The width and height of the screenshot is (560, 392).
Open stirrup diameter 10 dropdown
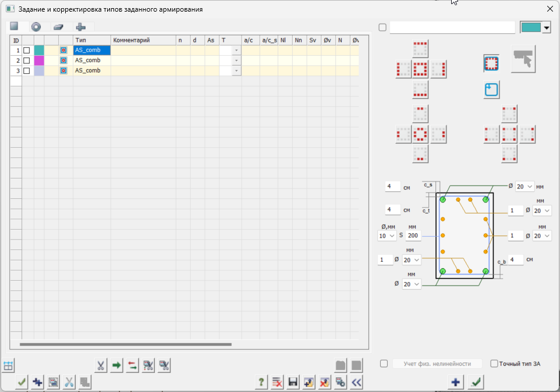(392, 236)
